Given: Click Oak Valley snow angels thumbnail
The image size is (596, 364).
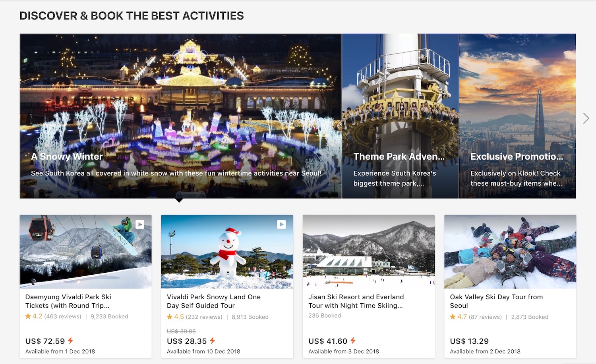Looking at the screenshot, I should (x=510, y=252).
